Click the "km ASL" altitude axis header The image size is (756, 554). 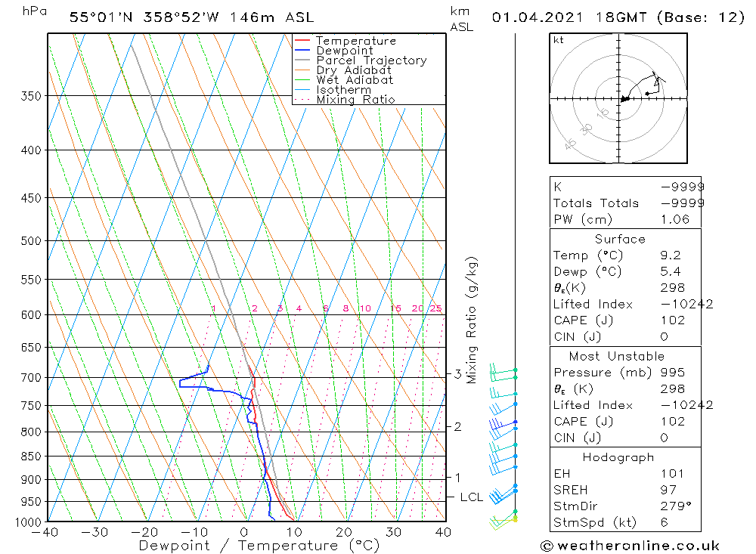(461, 19)
